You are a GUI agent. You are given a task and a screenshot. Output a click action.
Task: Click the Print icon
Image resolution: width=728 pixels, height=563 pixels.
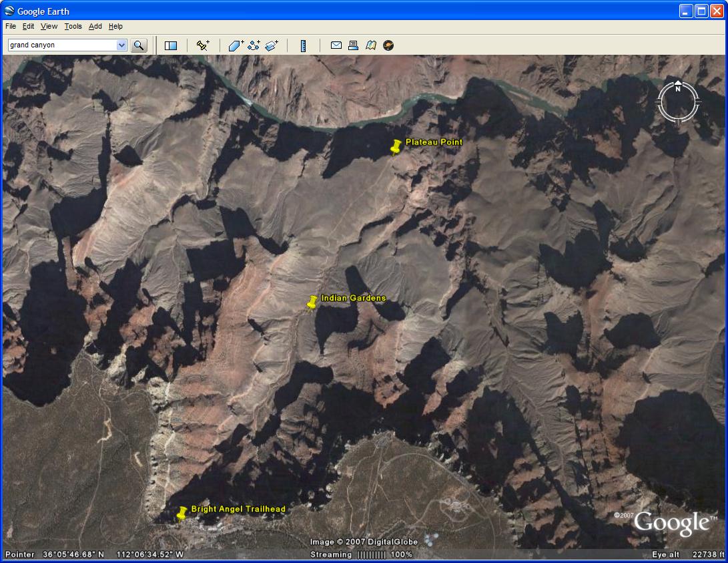pyautogui.click(x=354, y=45)
